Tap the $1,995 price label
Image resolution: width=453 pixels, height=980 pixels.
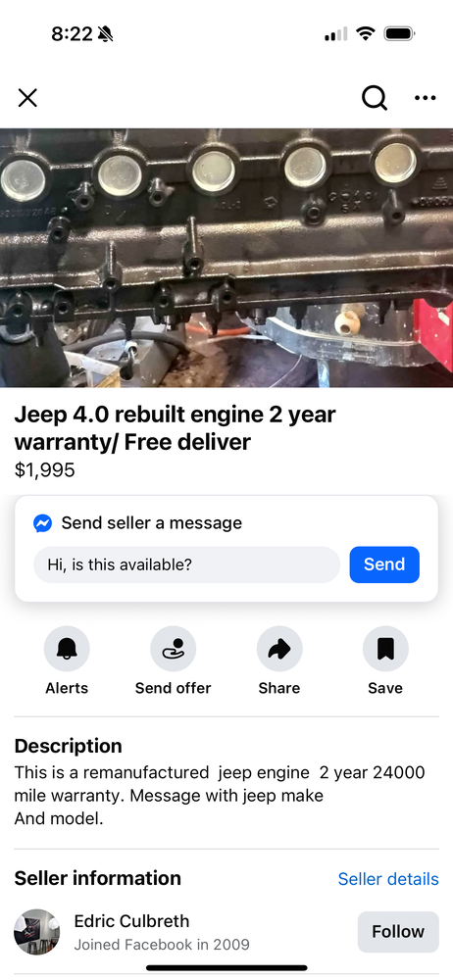(44, 469)
